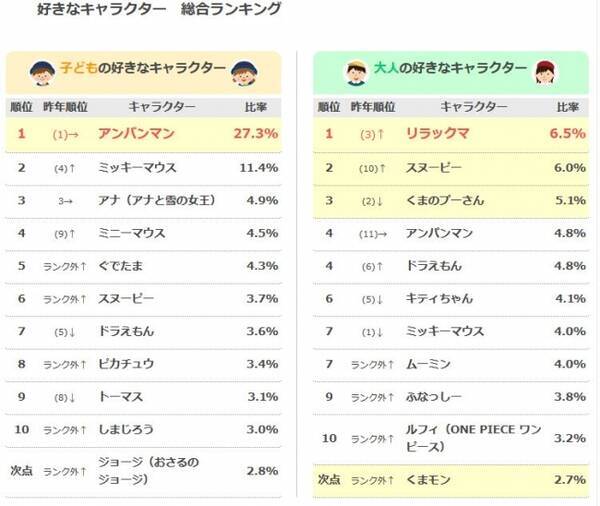This screenshot has width=600, height=506.
Task: Click ぐでたま in the children ranking
Action: click(x=123, y=265)
